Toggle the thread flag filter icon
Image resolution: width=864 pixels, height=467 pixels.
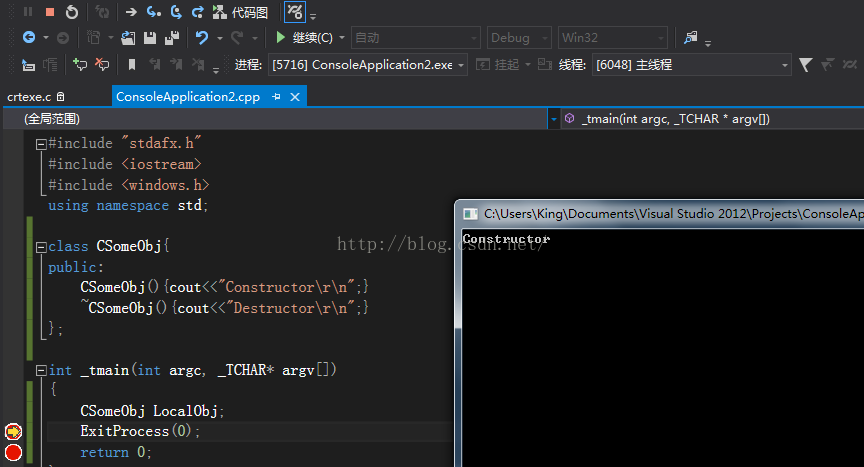806,65
